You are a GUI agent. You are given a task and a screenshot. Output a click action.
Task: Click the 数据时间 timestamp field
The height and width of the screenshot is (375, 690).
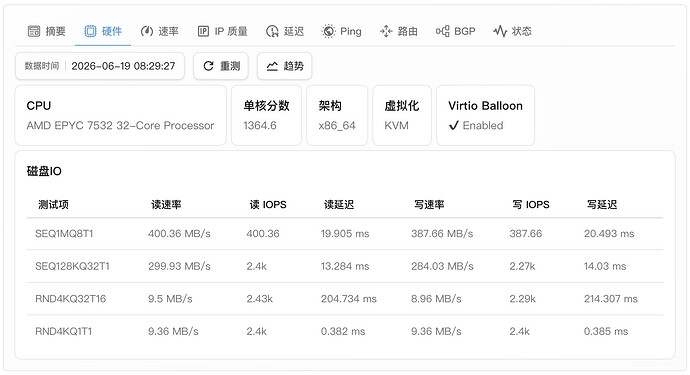(100, 66)
